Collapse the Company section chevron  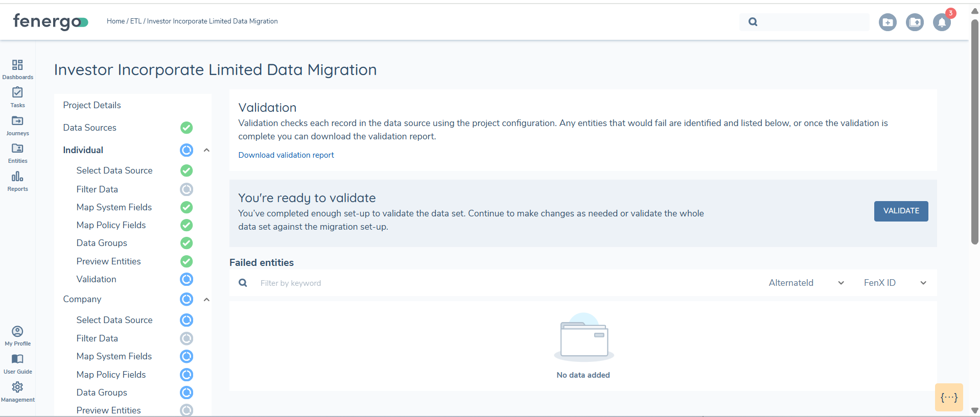[x=206, y=300]
